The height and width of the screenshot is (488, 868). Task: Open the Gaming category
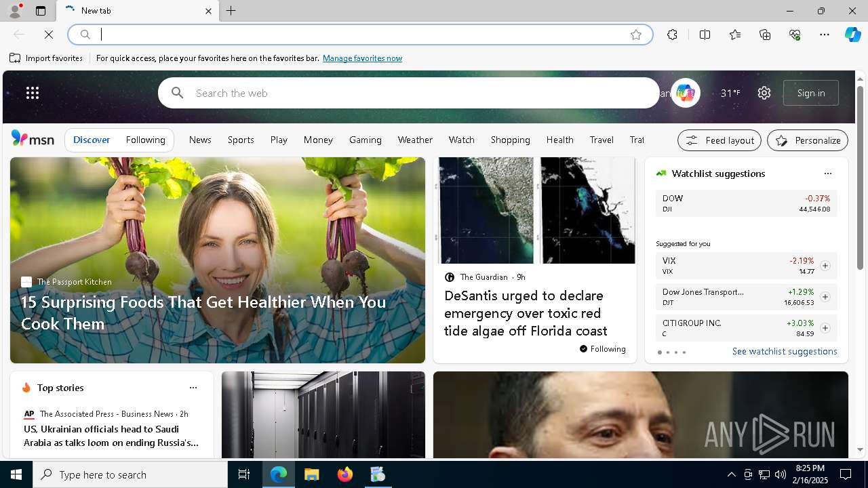[366, 140]
